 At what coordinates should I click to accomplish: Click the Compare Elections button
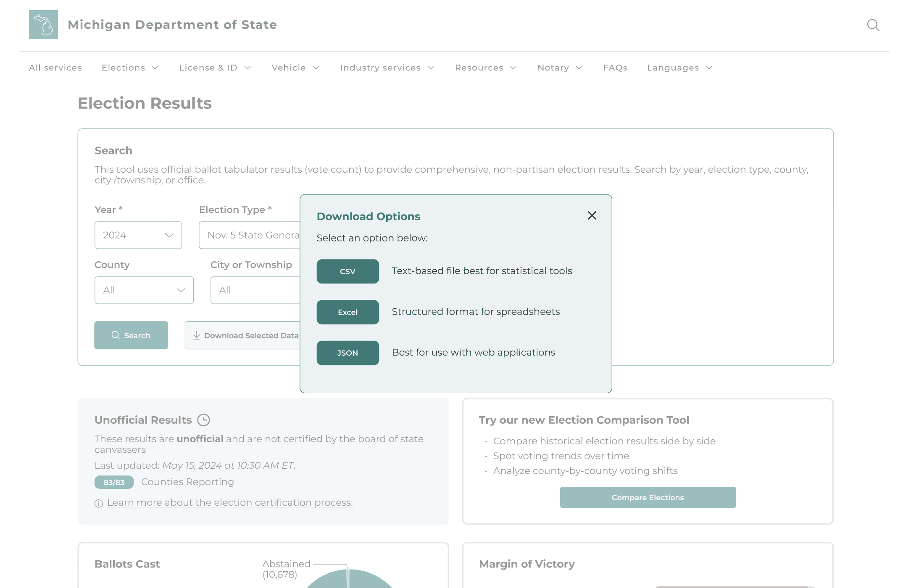coord(648,497)
